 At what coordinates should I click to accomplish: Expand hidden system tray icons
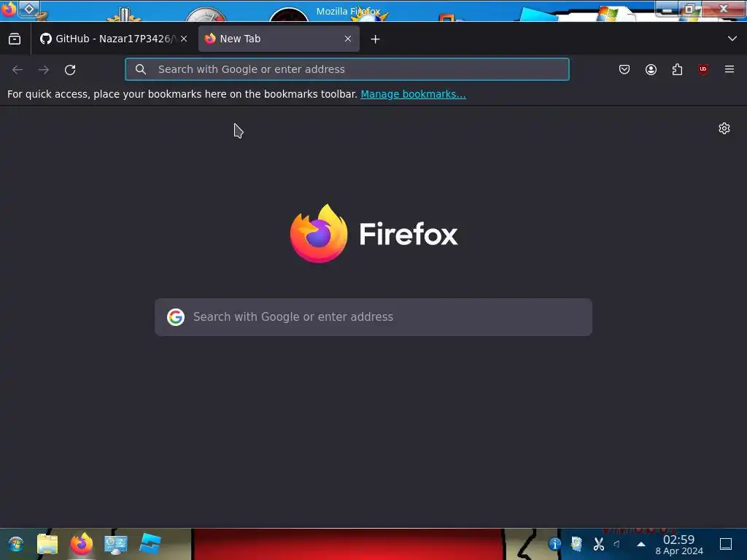click(641, 544)
